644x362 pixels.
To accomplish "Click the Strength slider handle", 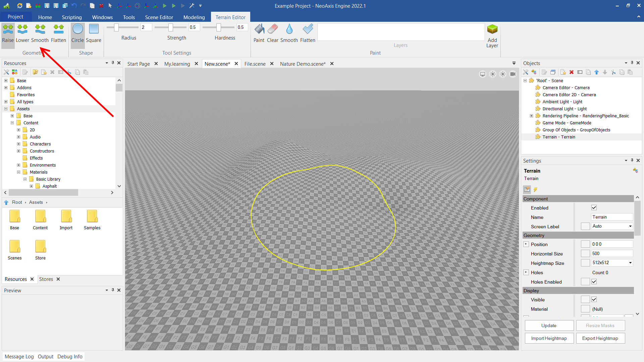I will [171, 27].
